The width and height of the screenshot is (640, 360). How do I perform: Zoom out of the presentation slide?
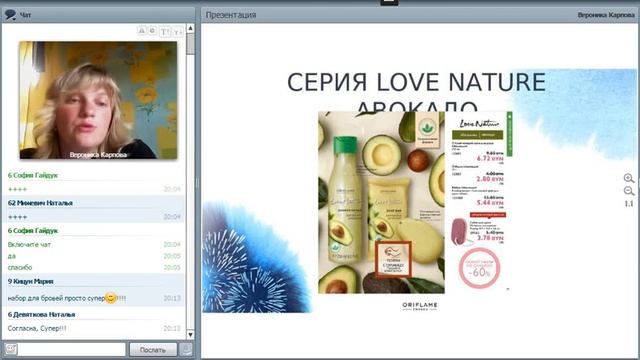[x=629, y=191]
